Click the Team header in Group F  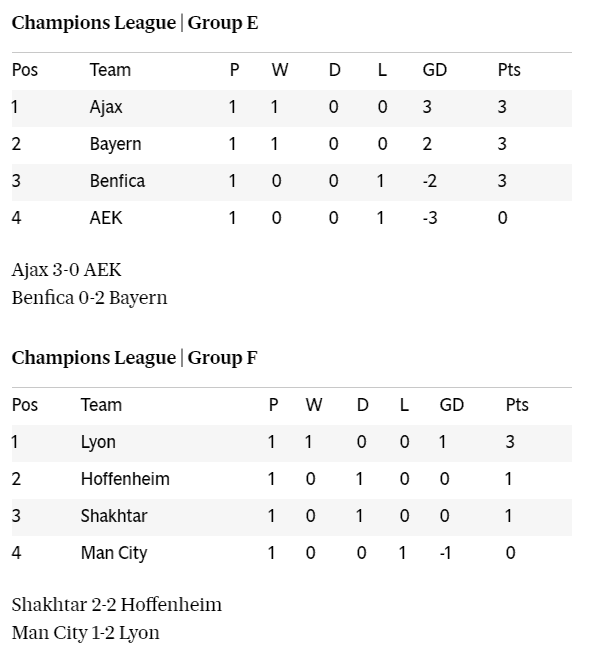(101, 405)
